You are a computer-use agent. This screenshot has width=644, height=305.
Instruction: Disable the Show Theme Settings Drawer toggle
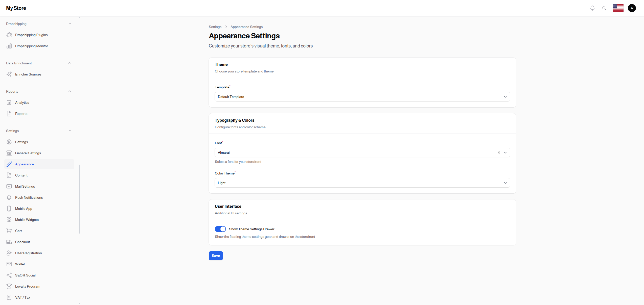220,229
